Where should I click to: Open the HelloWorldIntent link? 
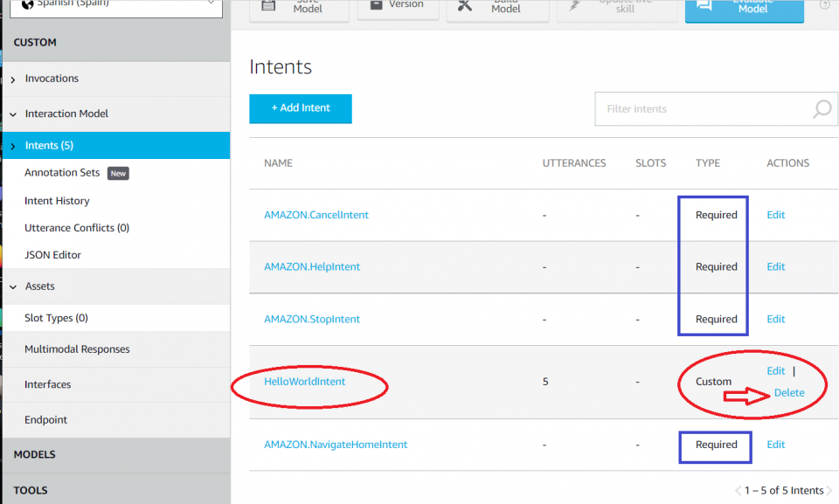(x=305, y=382)
